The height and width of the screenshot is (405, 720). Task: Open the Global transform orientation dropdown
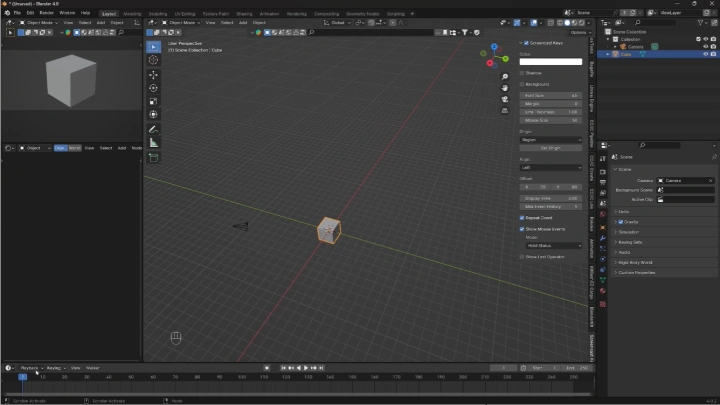[337, 22]
